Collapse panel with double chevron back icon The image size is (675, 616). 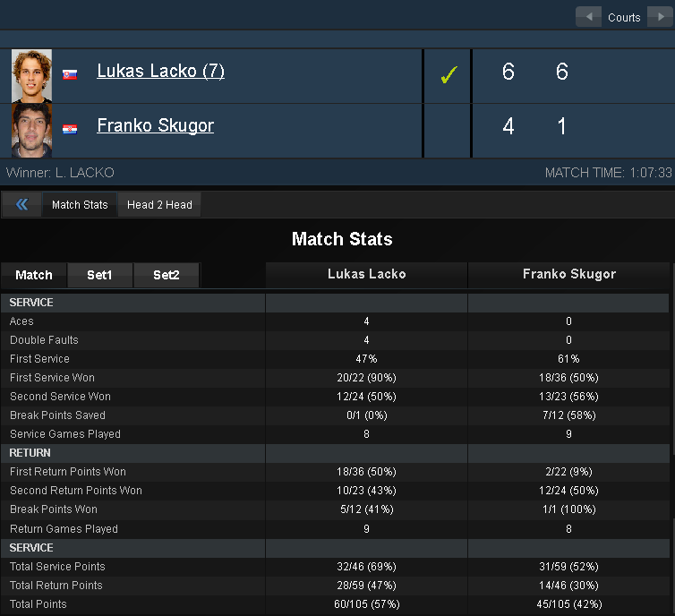(x=22, y=204)
